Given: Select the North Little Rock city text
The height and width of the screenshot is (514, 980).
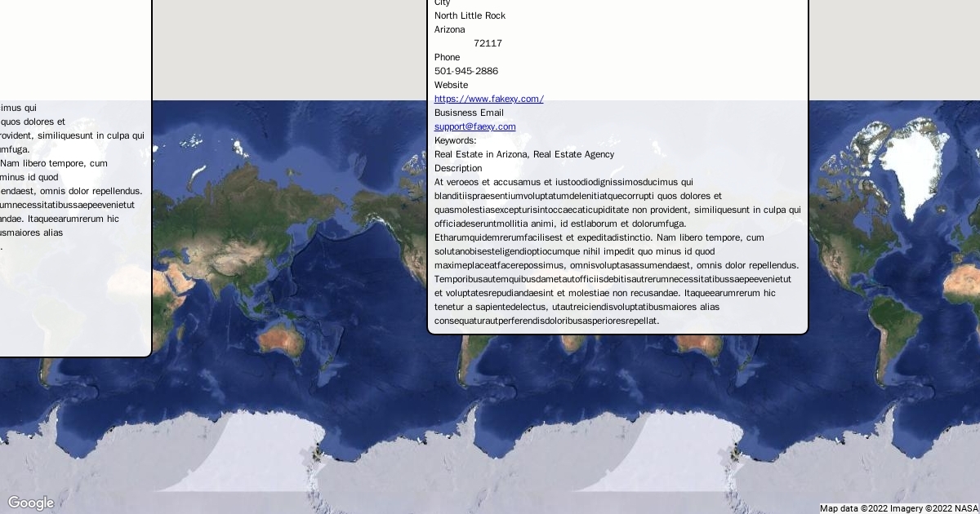Looking at the screenshot, I should click(x=470, y=16).
